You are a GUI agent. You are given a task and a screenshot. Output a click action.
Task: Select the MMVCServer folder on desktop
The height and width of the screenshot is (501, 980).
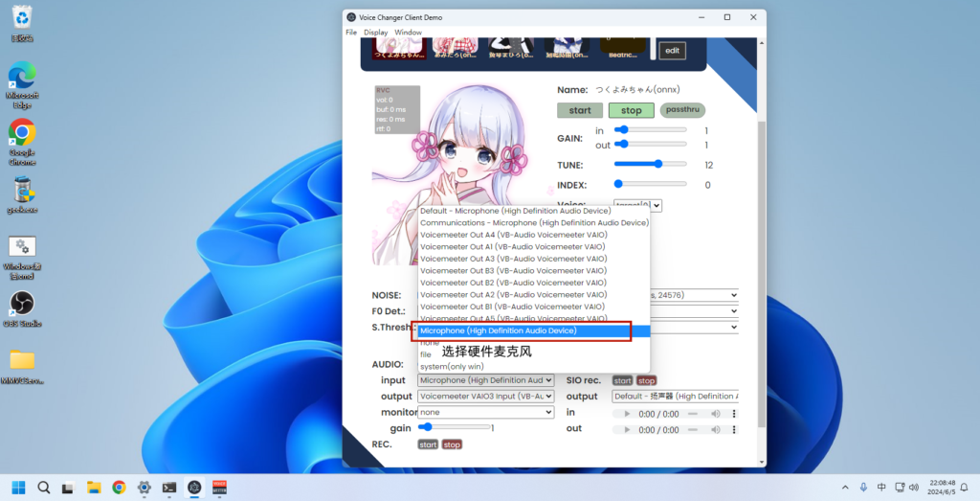click(22, 367)
